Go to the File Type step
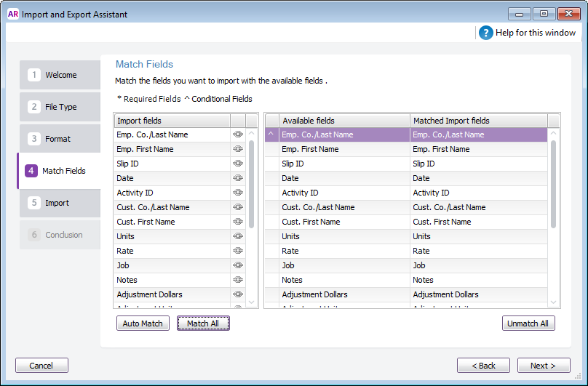 (x=60, y=107)
